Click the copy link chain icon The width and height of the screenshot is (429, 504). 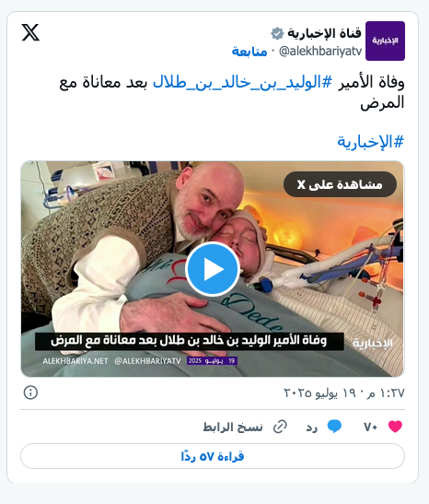point(280,427)
